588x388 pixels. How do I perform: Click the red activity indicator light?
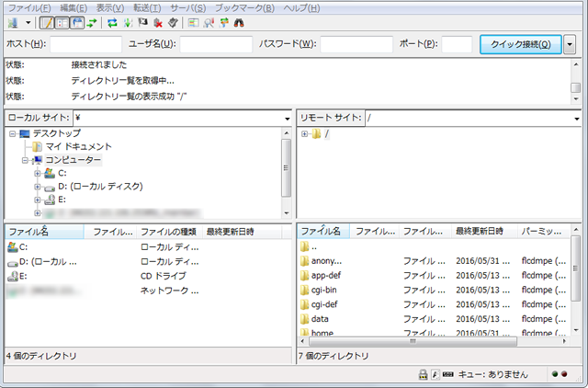tap(564, 374)
